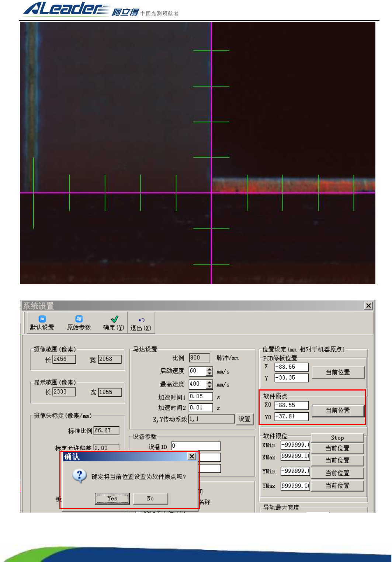Click the 显示范围 长 field 2333

[64, 392]
